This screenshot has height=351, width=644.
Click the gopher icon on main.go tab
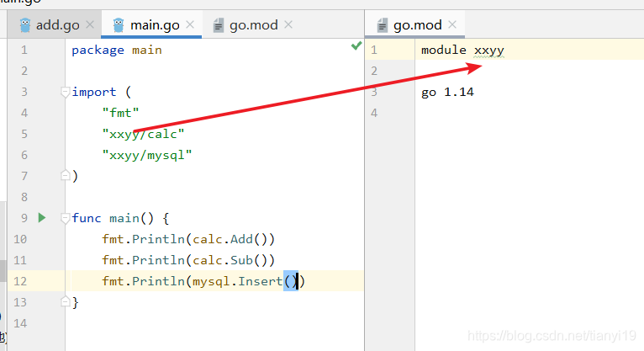point(119,25)
